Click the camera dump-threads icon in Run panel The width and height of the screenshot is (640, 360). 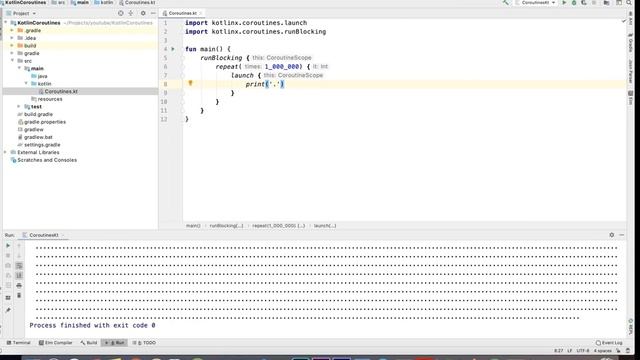(x=8, y=266)
